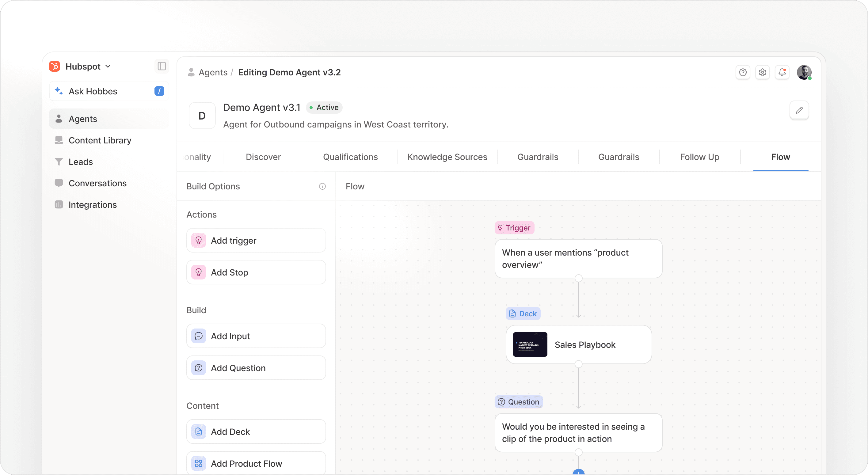This screenshot has width=868, height=475.
Task: Select the Sales Playbook deck thumbnail
Action: 530,345
